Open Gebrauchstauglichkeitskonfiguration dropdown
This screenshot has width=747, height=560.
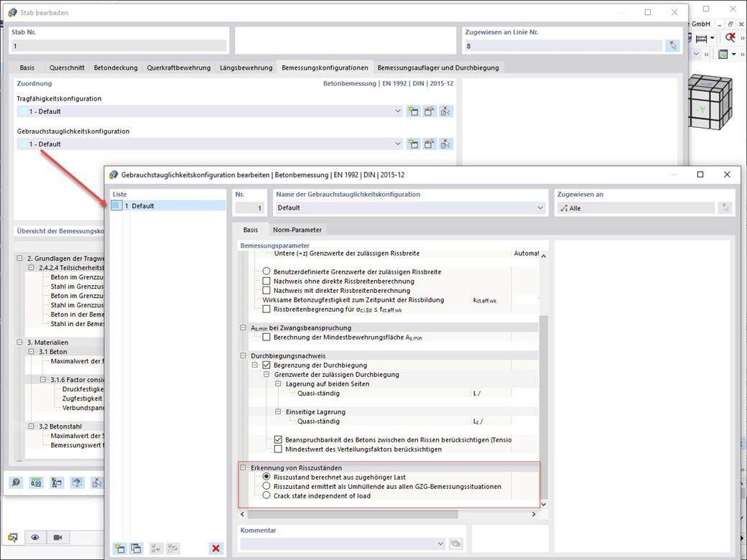398,144
